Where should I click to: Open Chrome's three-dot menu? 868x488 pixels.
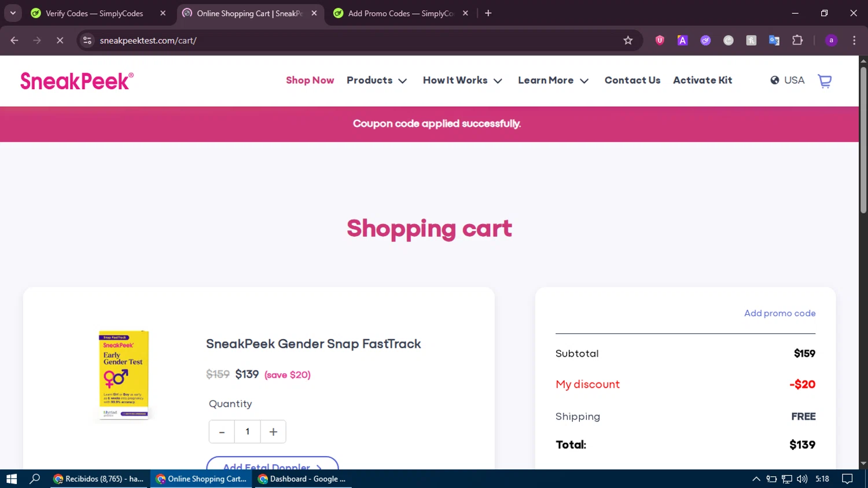point(854,41)
